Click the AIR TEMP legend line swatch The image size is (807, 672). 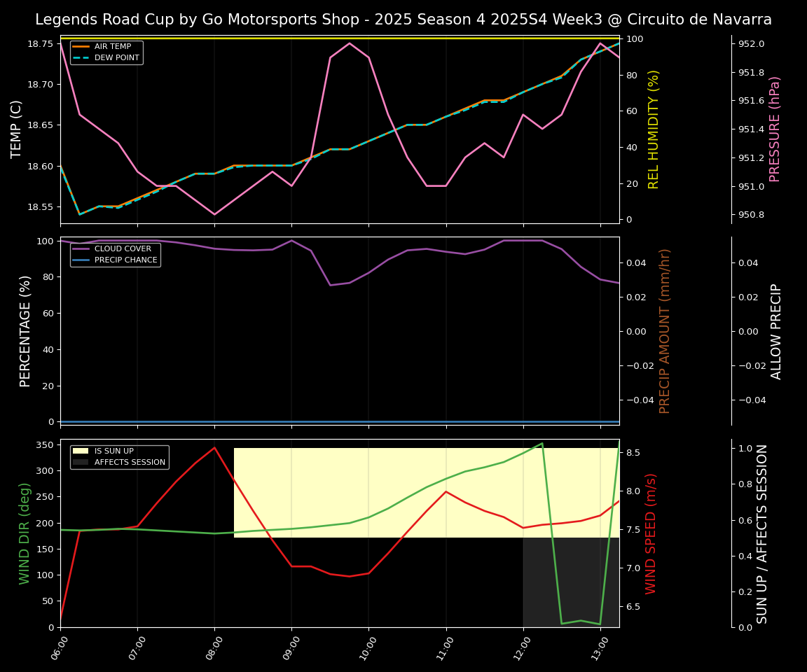(x=81, y=47)
